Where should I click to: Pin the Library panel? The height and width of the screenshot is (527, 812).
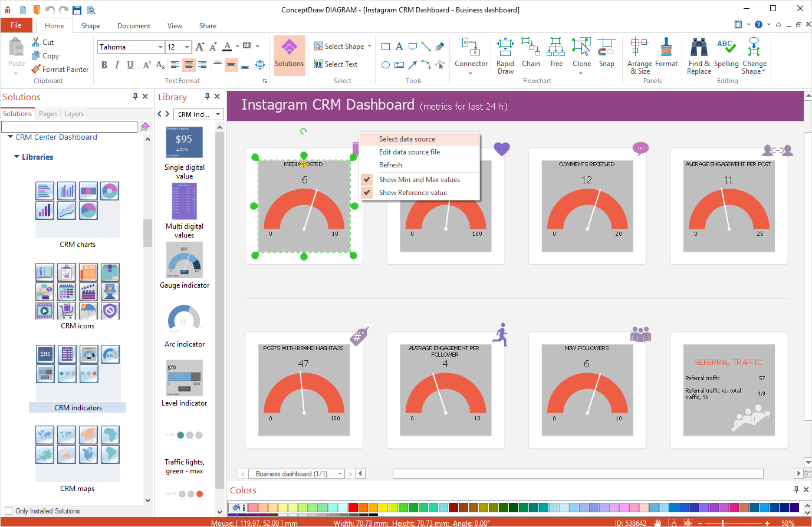(x=207, y=97)
